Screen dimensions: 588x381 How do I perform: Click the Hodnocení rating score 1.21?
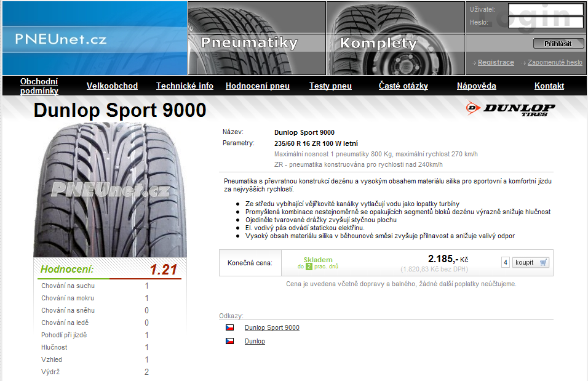coord(163,270)
